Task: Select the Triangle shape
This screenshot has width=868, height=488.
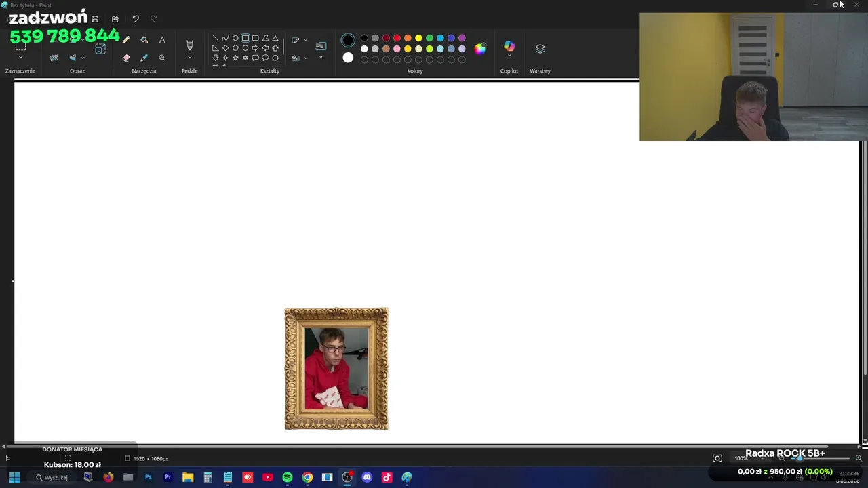Action: 275,38
